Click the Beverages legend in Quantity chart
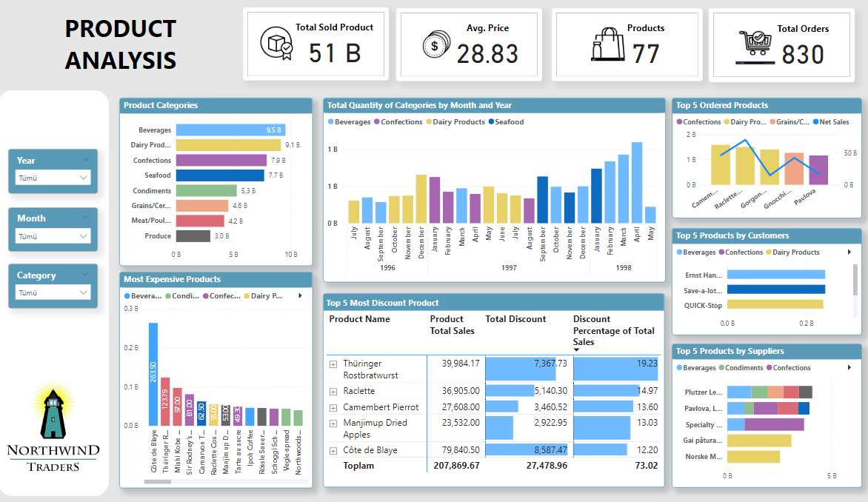Viewport: 868px width, 502px height. point(350,121)
